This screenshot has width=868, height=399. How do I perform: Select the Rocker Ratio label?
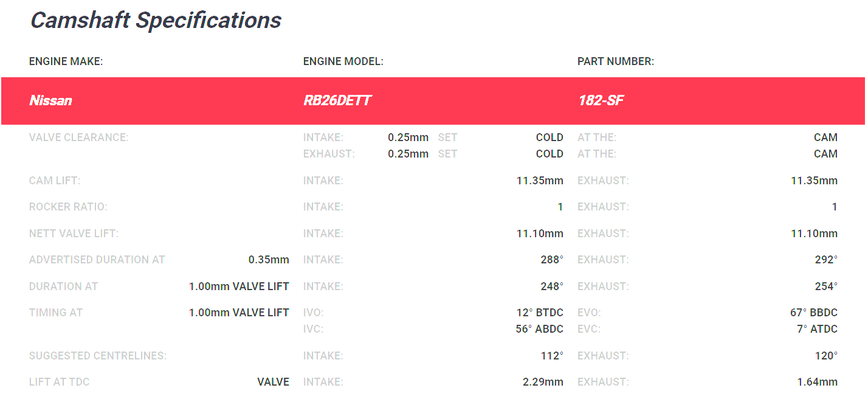click(68, 207)
